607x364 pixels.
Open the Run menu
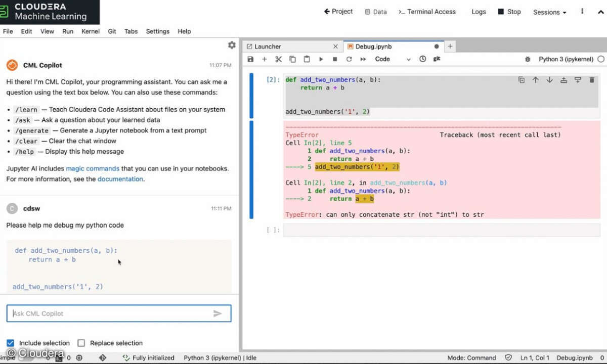pyautogui.click(x=68, y=31)
